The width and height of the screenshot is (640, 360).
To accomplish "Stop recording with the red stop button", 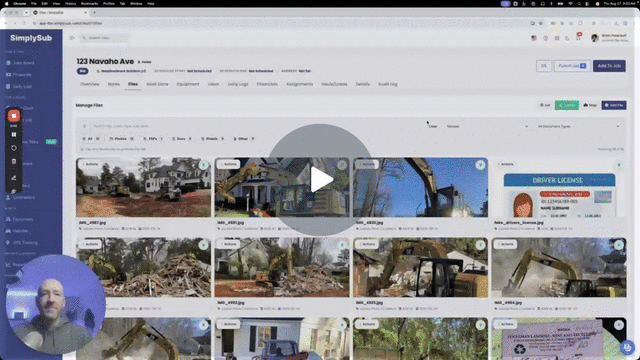I will click(x=14, y=116).
